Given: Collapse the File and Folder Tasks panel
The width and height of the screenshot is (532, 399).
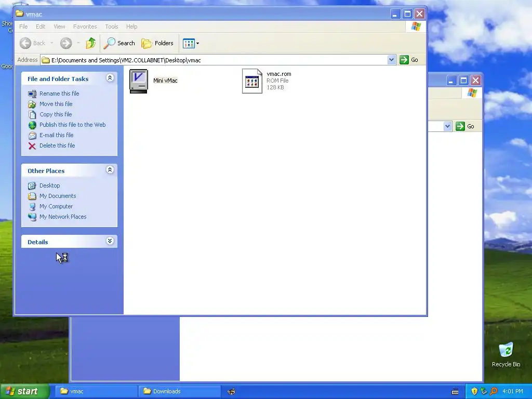Looking at the screenshot, I should [110, 78].
